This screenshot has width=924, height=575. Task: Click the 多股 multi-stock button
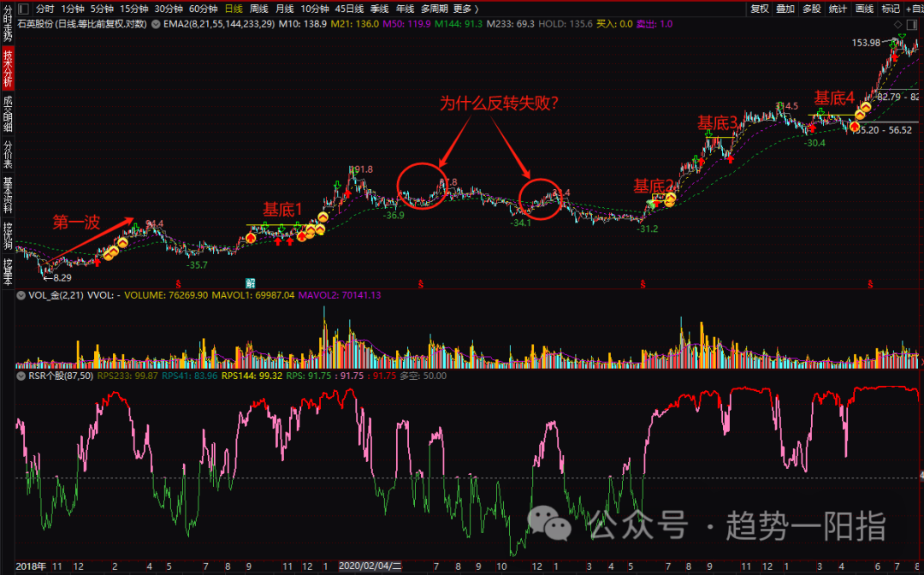click(811, 9)
